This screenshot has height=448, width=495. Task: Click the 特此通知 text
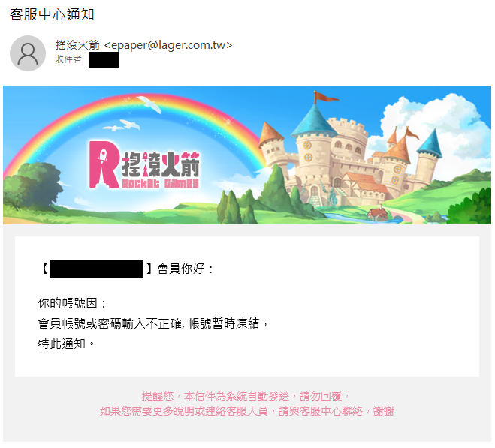[66, 343]
